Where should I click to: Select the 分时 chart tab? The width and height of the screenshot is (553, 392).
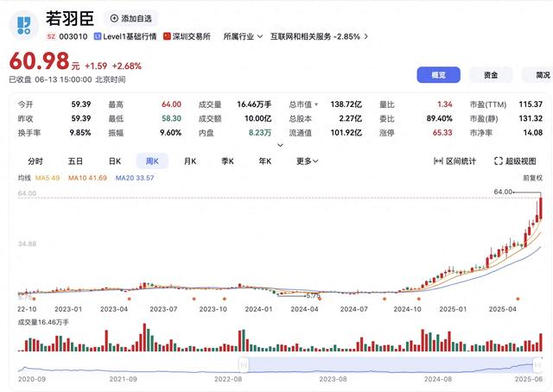coord(35,161)
